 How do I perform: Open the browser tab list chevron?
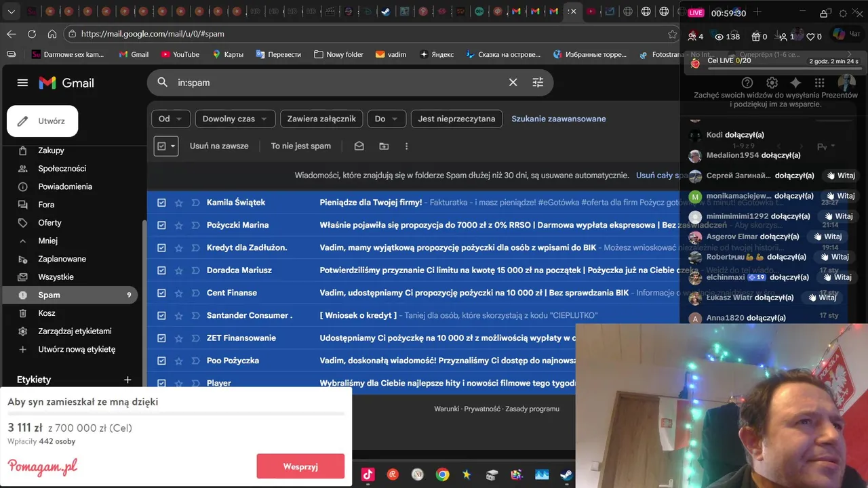pyautogui.click(x=11, y=12)
